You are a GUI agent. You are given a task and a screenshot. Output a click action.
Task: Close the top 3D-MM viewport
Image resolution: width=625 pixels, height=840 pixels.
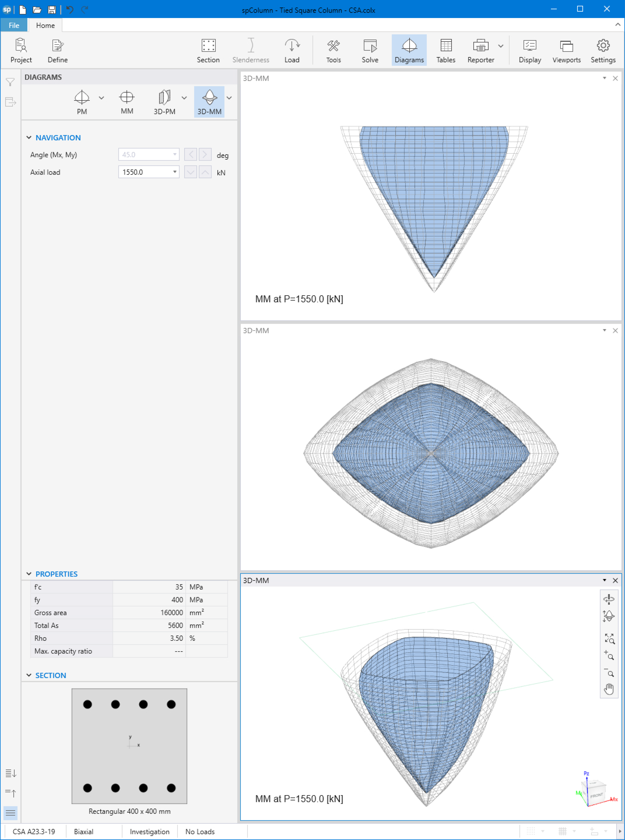point(615,78)
